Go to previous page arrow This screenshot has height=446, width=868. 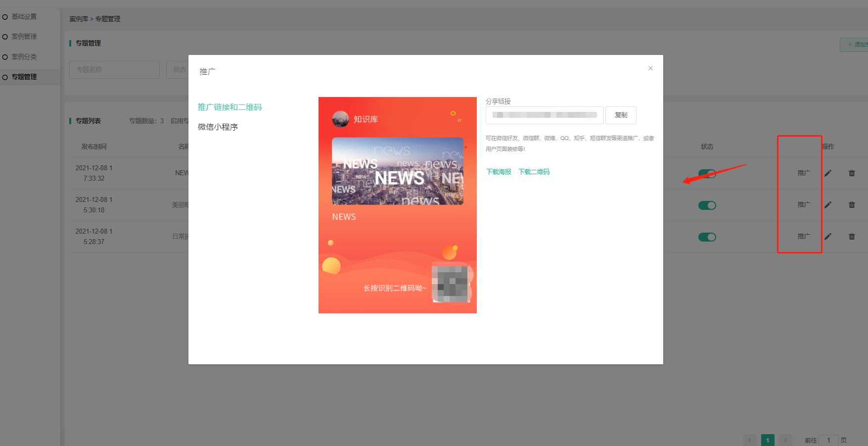point(750,440)
